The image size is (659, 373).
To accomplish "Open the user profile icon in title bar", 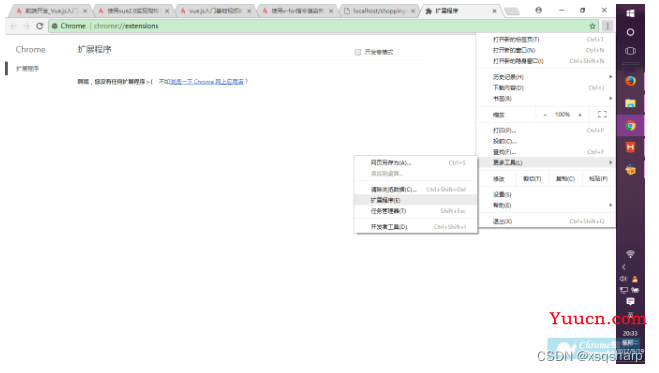I will [x=538, y=10].
